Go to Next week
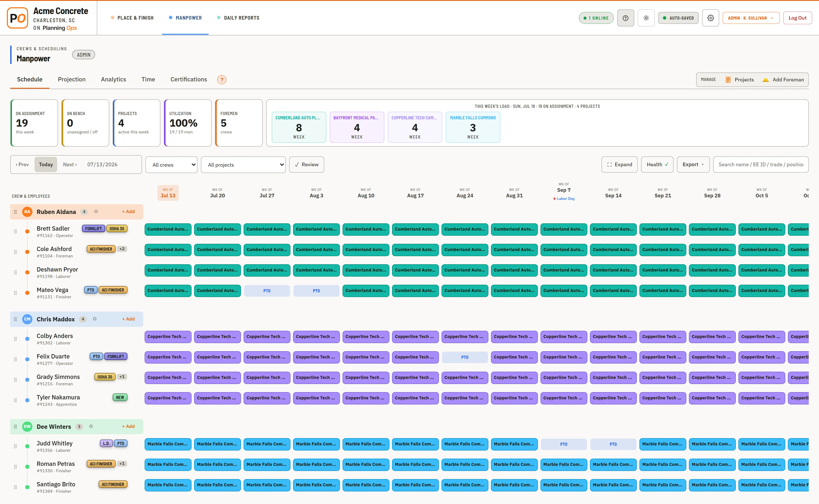 click(70, 165)
